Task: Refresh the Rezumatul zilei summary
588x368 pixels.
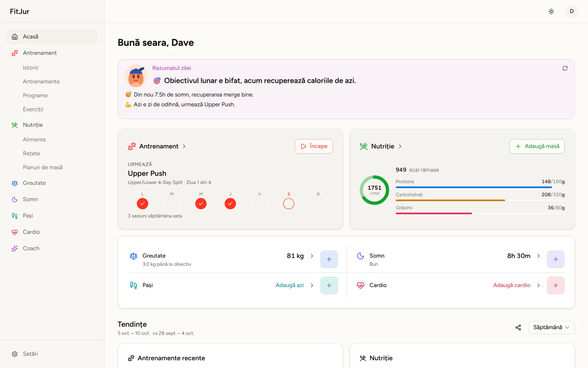Action: click(565, 68)
